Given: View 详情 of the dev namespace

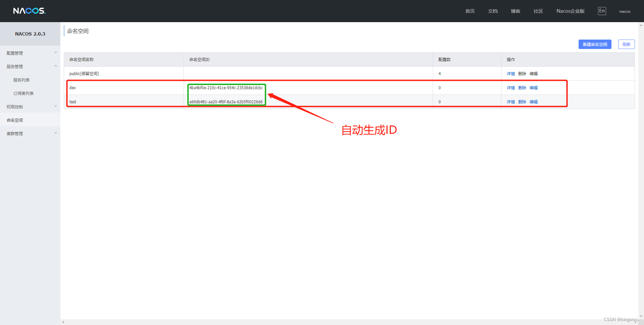Looking at the screenshot, I should pos(511,88).
